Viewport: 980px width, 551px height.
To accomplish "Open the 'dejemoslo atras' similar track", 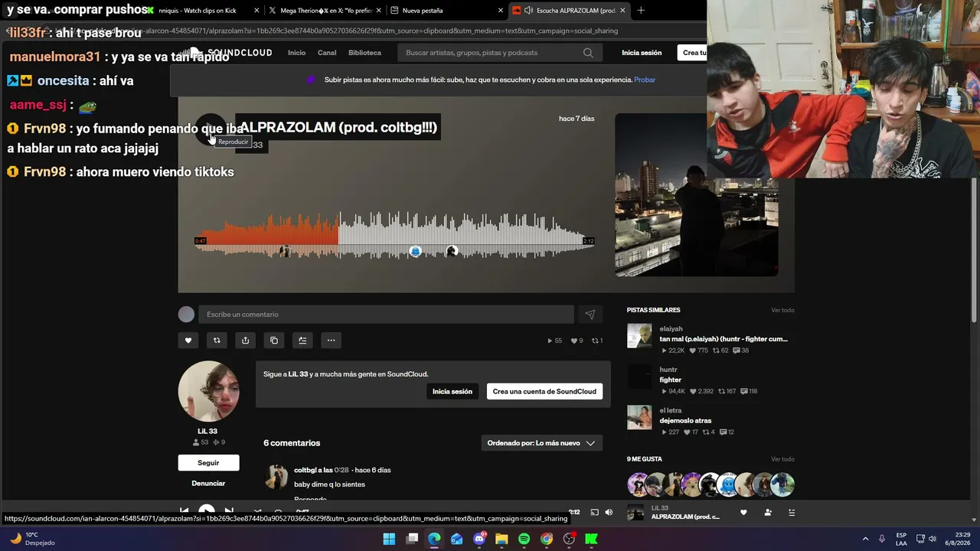I will (685, 421).
